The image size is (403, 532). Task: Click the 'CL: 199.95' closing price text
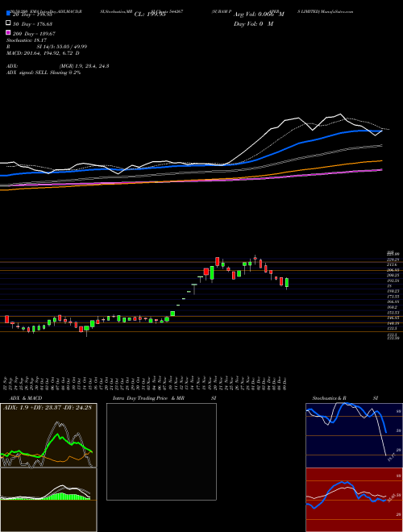[150, 15]
